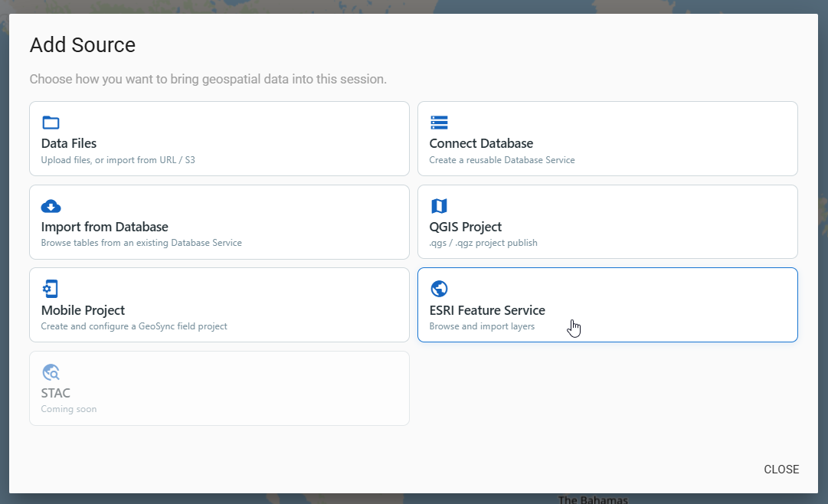Click the CLOSE button in the dialog
The image size is (828, 504).
[x=781, y=469]
